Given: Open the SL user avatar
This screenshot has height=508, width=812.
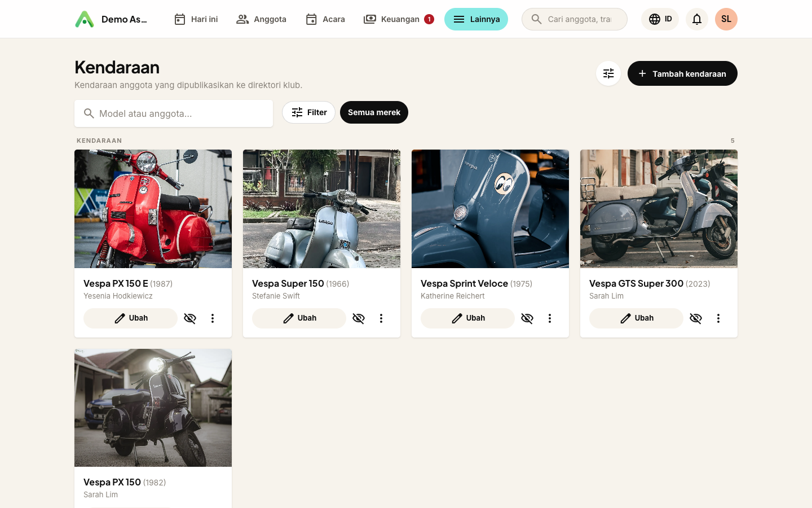Looking at the screenshot, I should click(x=726, y=19).
